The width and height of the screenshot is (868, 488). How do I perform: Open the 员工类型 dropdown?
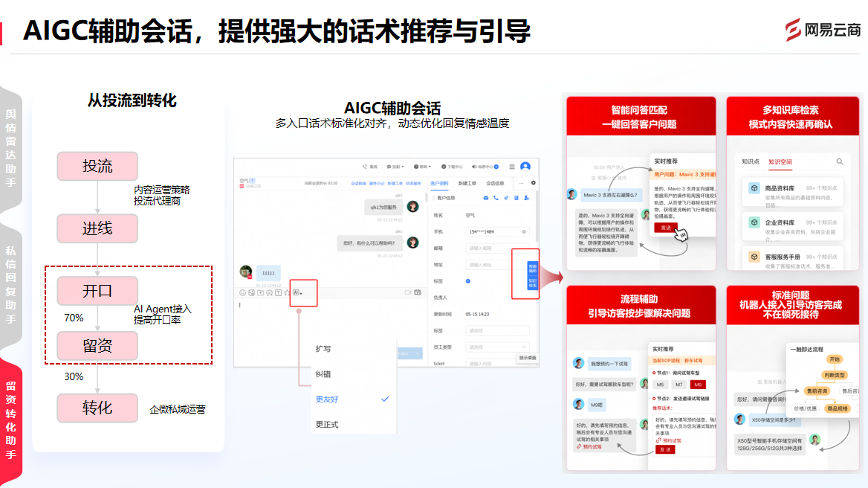[x=497, y=347]
